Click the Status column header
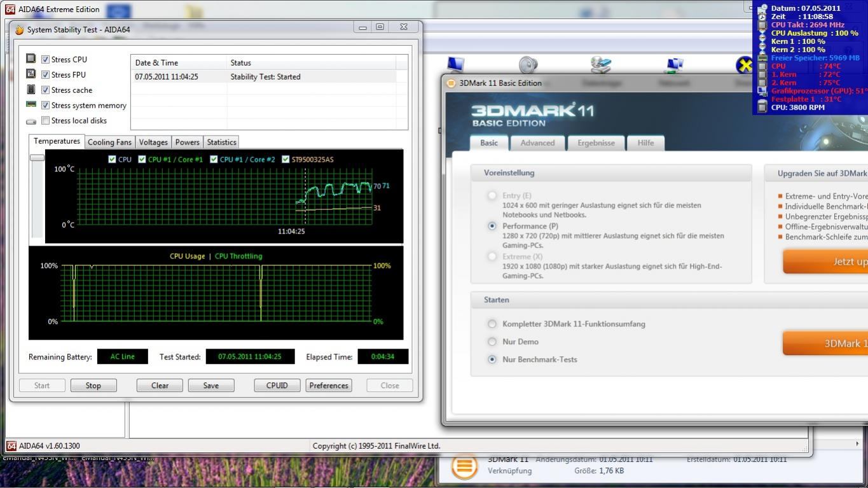The height and width of the screenshot is (488, 868). (311, 62)
